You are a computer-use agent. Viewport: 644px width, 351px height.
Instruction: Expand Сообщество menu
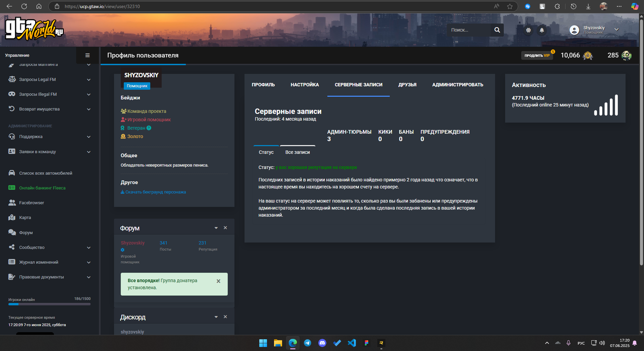tap(89, 248)
